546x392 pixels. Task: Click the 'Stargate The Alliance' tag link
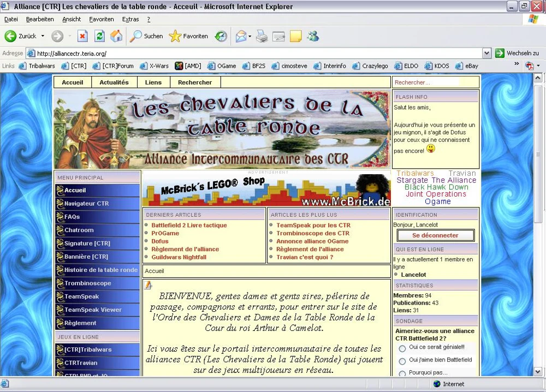[x=436, y=180]
